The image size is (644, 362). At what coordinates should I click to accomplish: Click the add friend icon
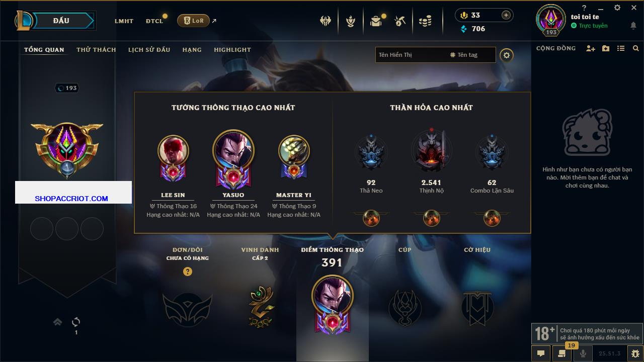(x=591, y=48)
